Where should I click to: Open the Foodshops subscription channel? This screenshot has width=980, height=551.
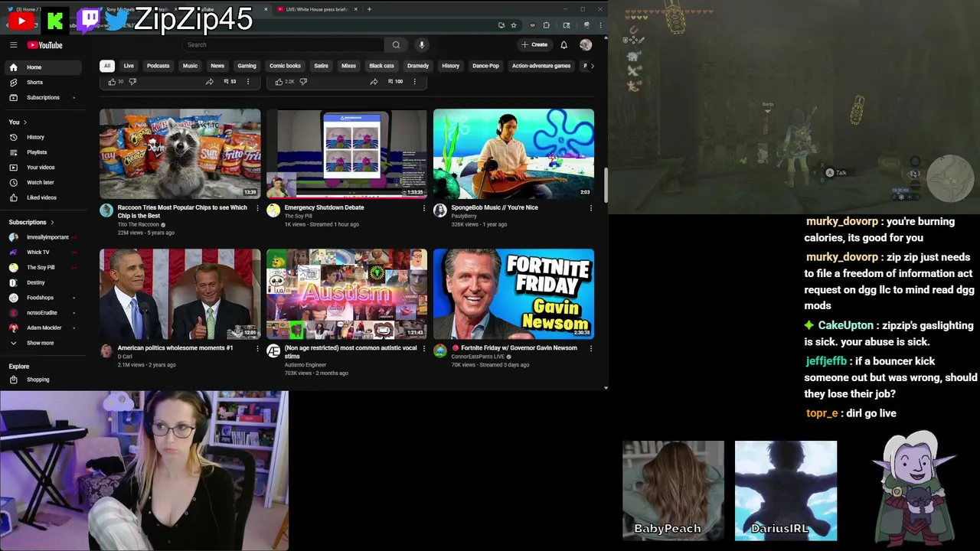click(x=44, y=298)
